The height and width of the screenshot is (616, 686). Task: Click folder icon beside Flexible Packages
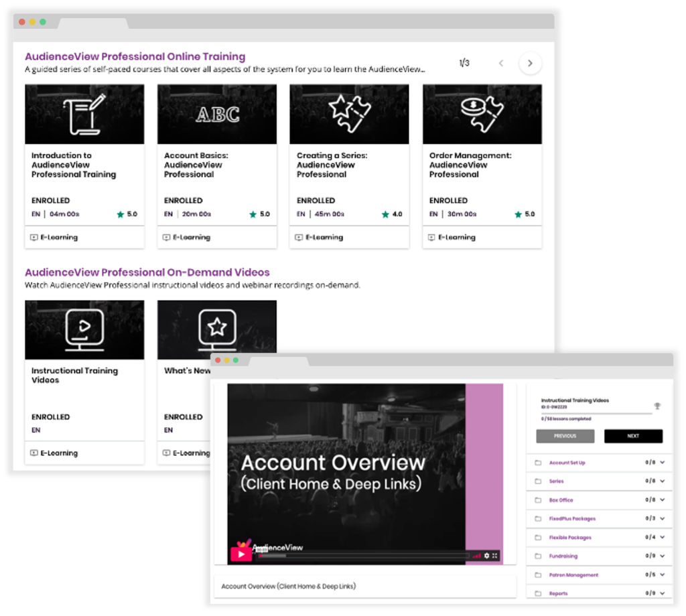[x=538, y=537]
